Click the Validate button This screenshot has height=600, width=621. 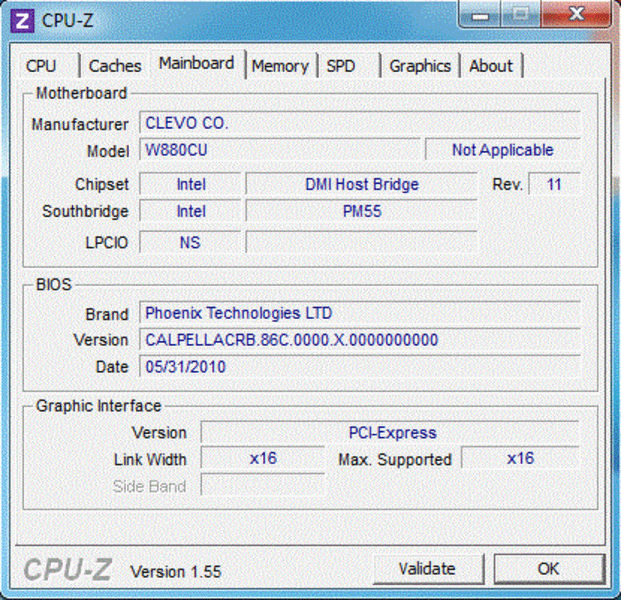428,569
